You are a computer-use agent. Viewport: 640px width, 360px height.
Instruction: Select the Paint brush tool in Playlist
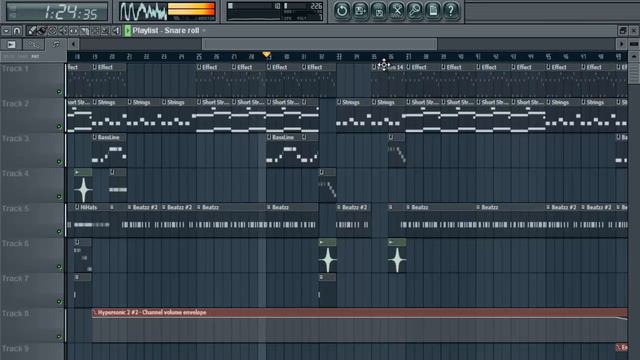(x=42, y=31)
